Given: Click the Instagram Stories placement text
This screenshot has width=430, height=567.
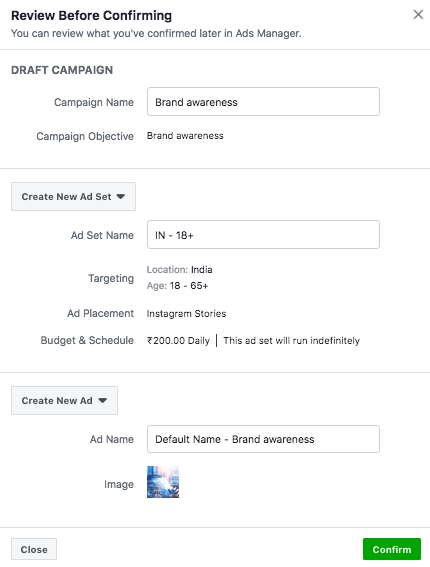Looking at the screenshot, I should click(x=186, y=314).
